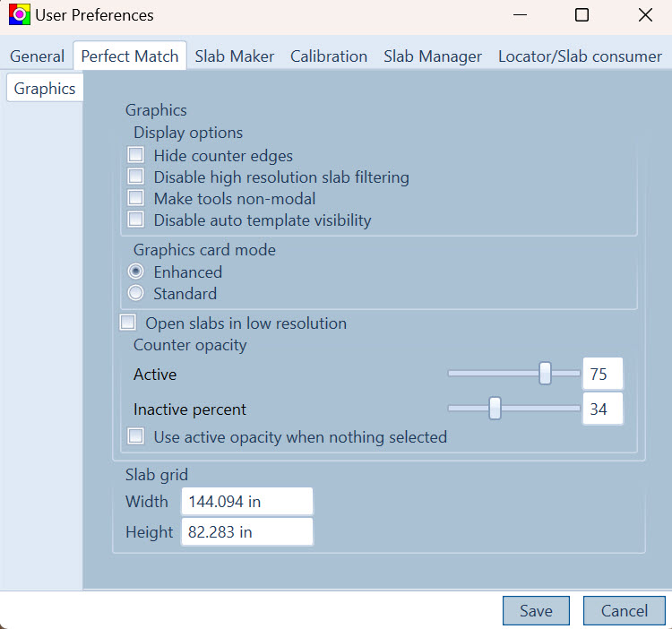This screenshot has height=629, width=672.
Task: Check Use active opacity when nothing selected
Action: tap(136, 436)
